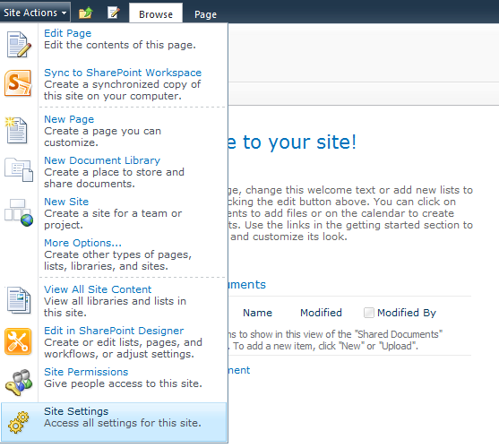This screenshot has height=448, width=499.
Task: Sort by the Name column header
Action: (257, 313)
